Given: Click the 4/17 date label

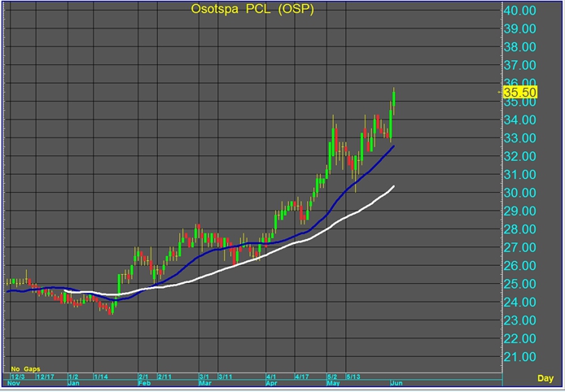Looking at the screenshot, I should 302,377.
